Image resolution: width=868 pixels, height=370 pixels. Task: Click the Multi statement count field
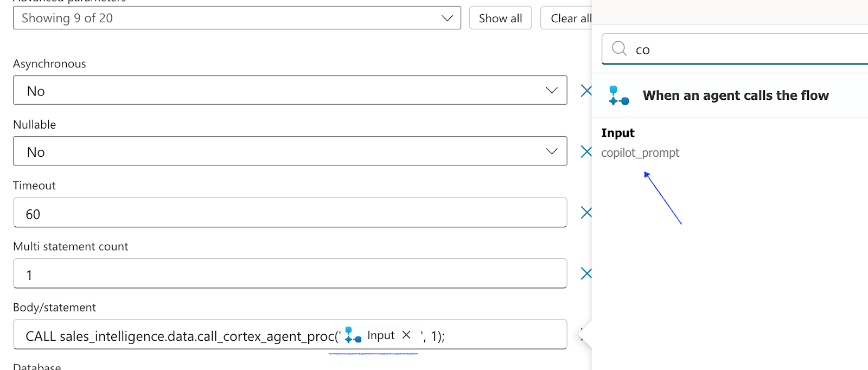pos(290,273)
